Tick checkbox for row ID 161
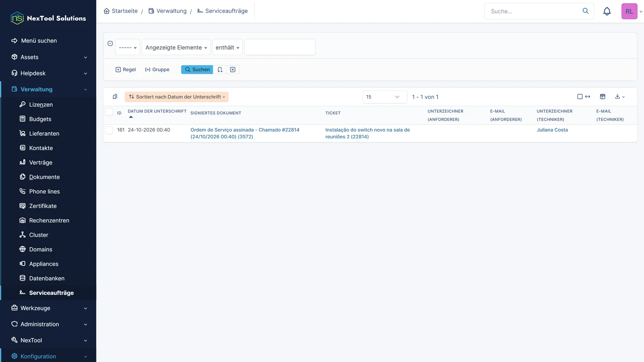Screen dimensions: 644x362 (x=109, y=130)
